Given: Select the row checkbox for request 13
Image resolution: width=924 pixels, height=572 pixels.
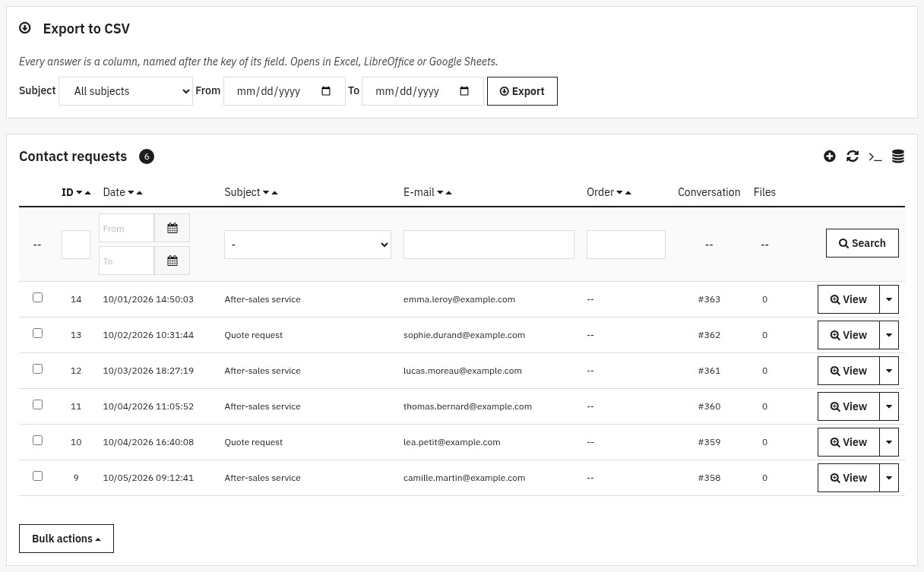Looking at the screenshot, I should 37,333.
